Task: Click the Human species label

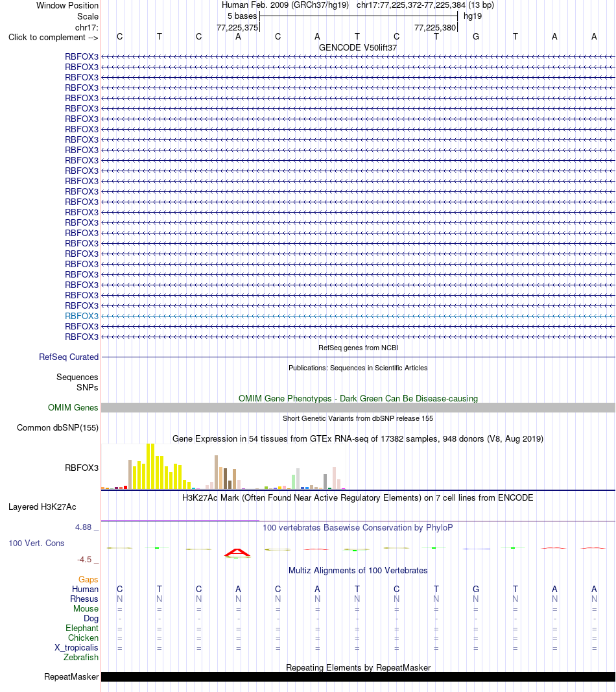Action: [x=85, y=589]
